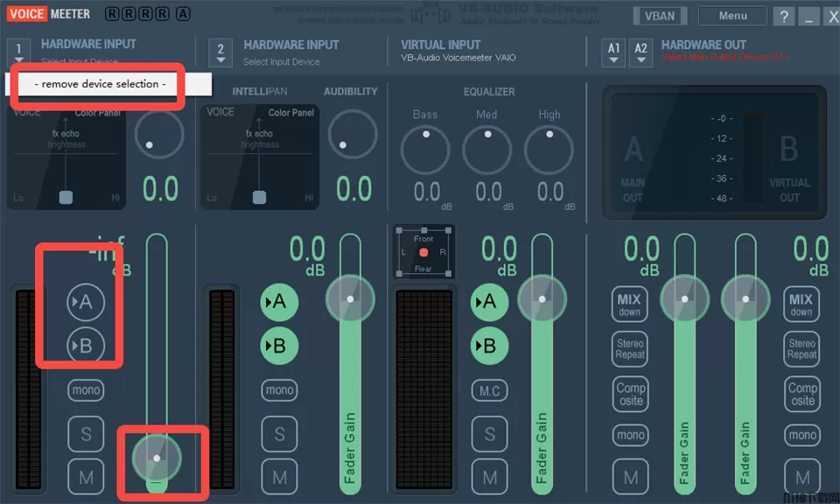Open the VBAN settings
Viewport: 840px width, 504px height.
pyautogui.click(x=660, y=16)
